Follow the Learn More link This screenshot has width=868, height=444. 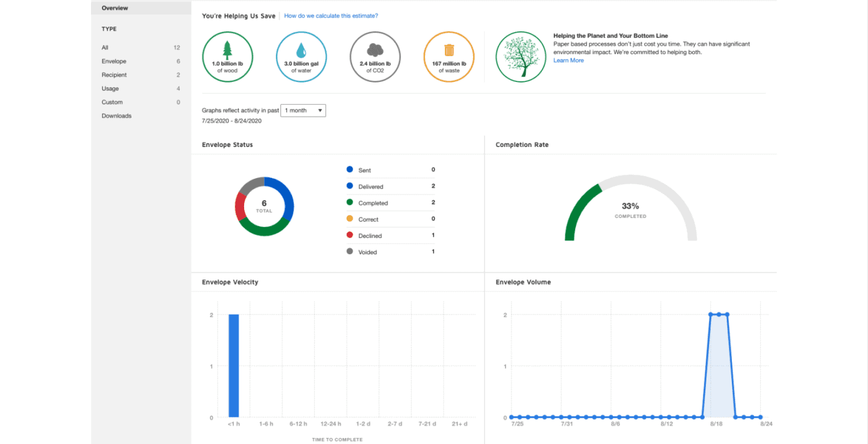(568, 60)
